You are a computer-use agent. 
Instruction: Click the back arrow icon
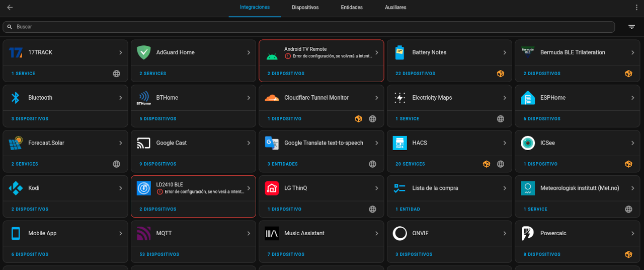[10, 8]
